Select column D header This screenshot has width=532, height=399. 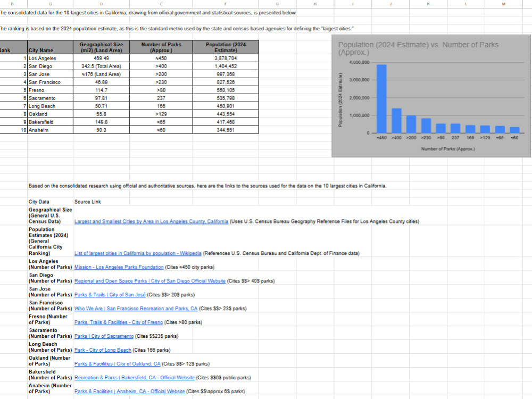tap(101, 4)
